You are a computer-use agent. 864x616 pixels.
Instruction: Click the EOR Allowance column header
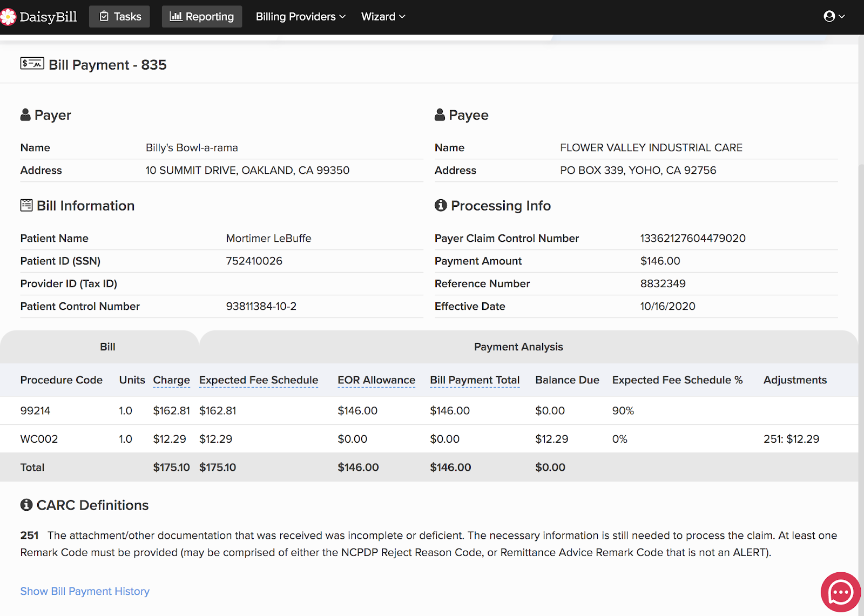tap(376, 380)
